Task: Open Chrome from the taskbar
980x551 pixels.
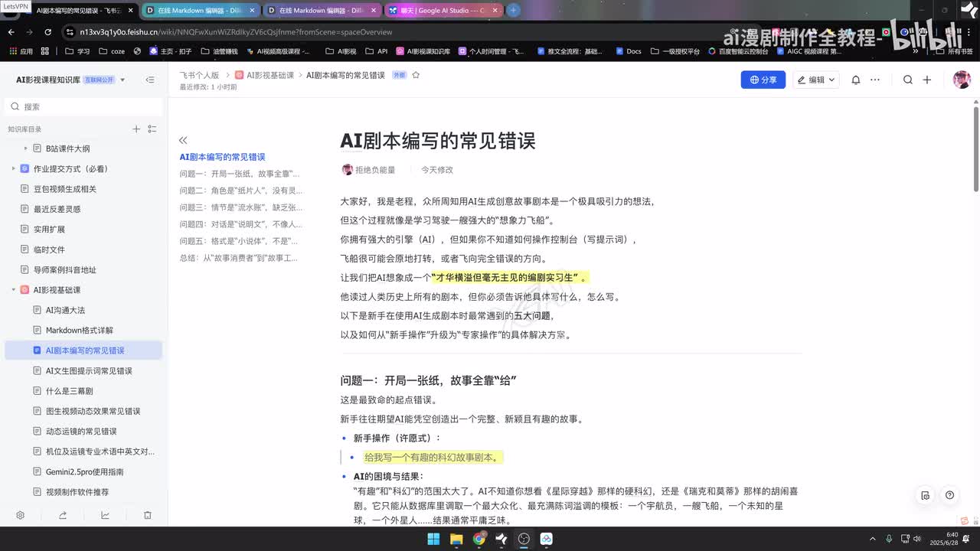Action: click(479, 539)
